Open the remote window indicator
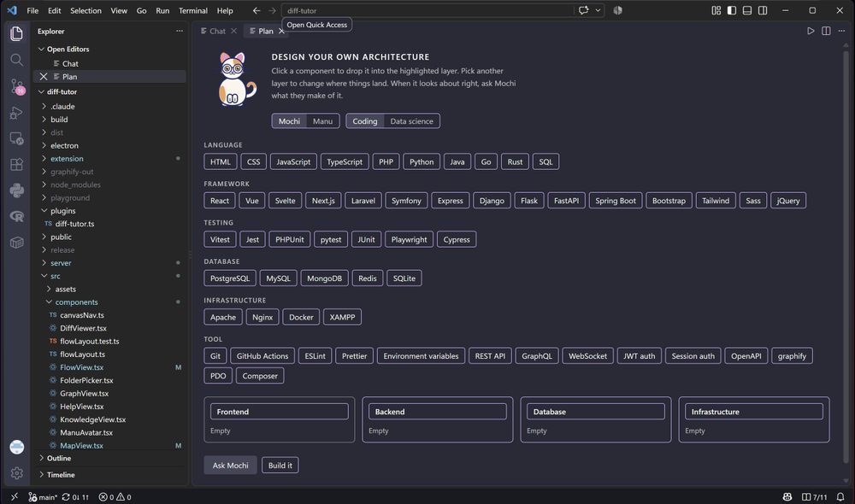Image resolution: width=855 pixels, height=504 pixels. click(15, 497)
